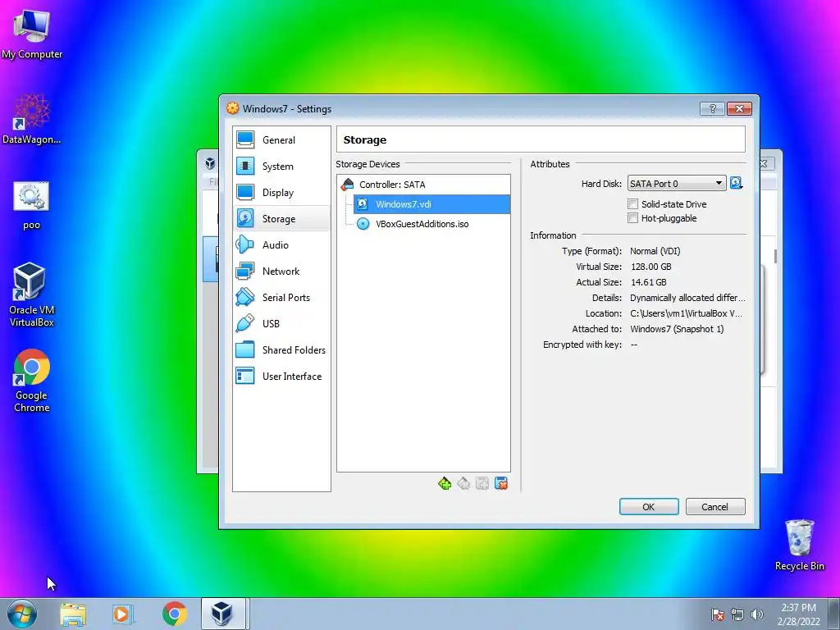Switch to Display settings
This screenshot has width=840, height=630.
[281, 192]
